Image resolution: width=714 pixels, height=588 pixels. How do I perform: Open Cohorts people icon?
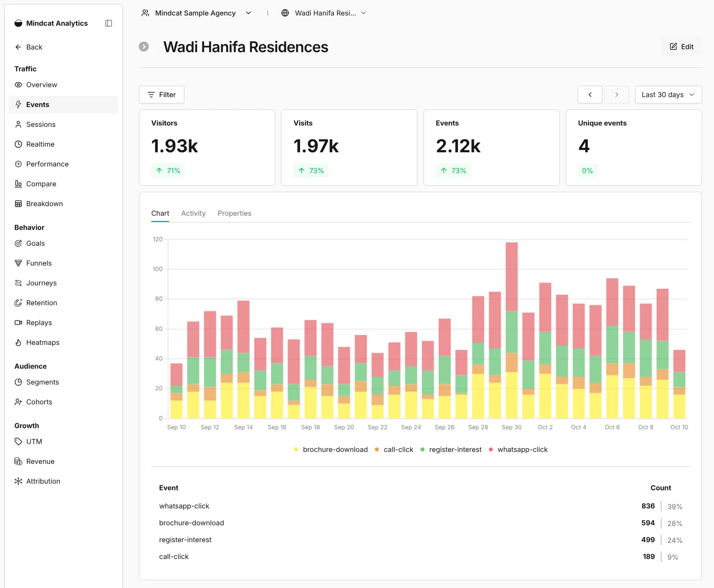(x=18, y=402)
